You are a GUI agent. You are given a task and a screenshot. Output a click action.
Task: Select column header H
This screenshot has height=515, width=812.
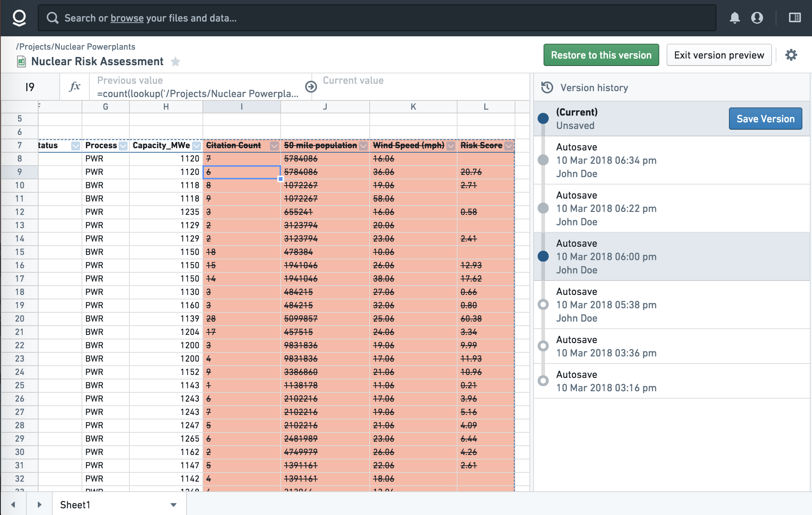pyautogui.click(x=166, y=107)
